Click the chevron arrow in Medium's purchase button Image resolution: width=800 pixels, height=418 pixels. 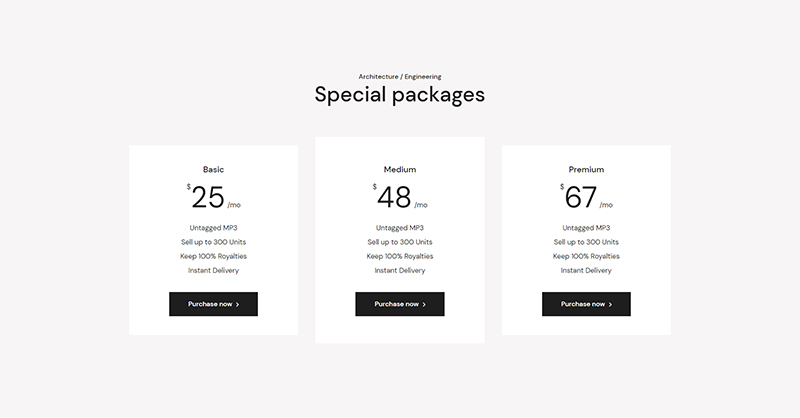tap(424, 304)
